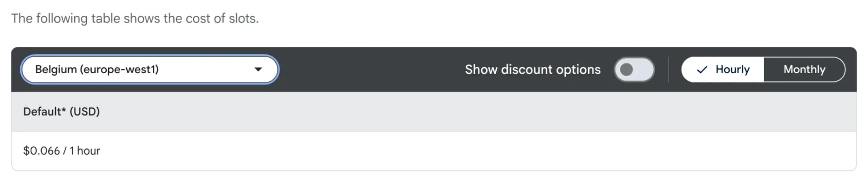Click the 'Belgium (europe-west1)' text in selector
This screenshot has height=178, width=868.
coord(97,69)
